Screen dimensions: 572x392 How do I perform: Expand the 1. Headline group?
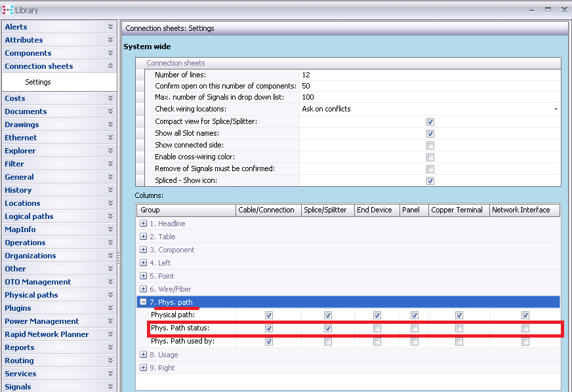[144, 223]
